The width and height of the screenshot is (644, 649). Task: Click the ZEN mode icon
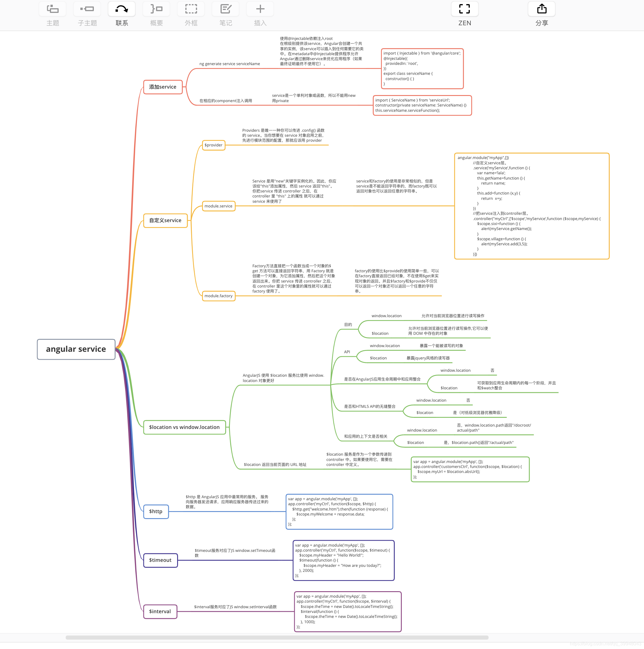pyautogui.click(x=465, y=11)
